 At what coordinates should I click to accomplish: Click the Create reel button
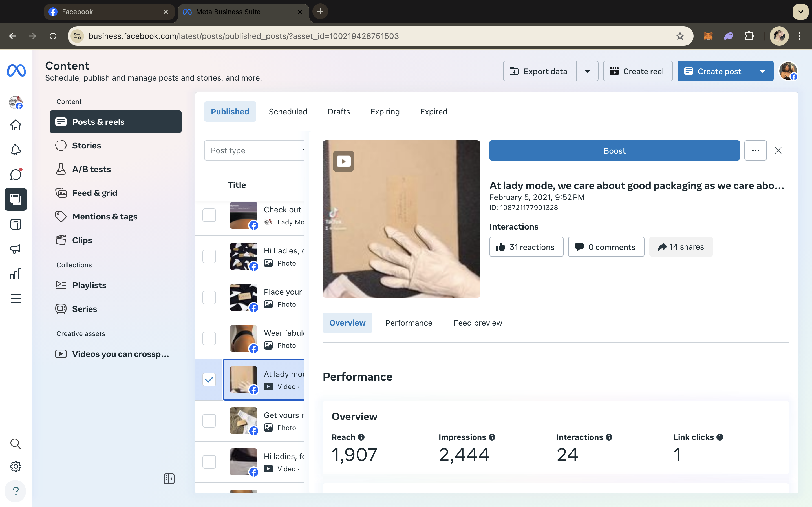[637, 71]
